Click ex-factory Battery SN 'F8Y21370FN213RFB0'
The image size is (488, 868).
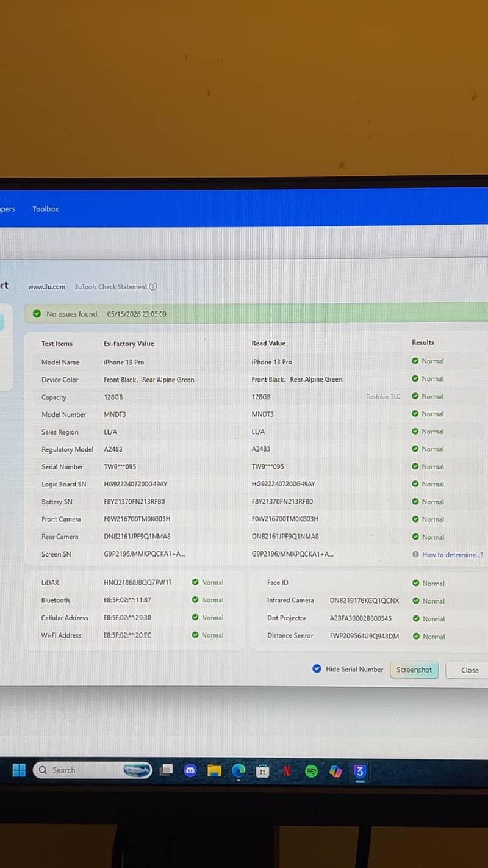tap(134, 502)
